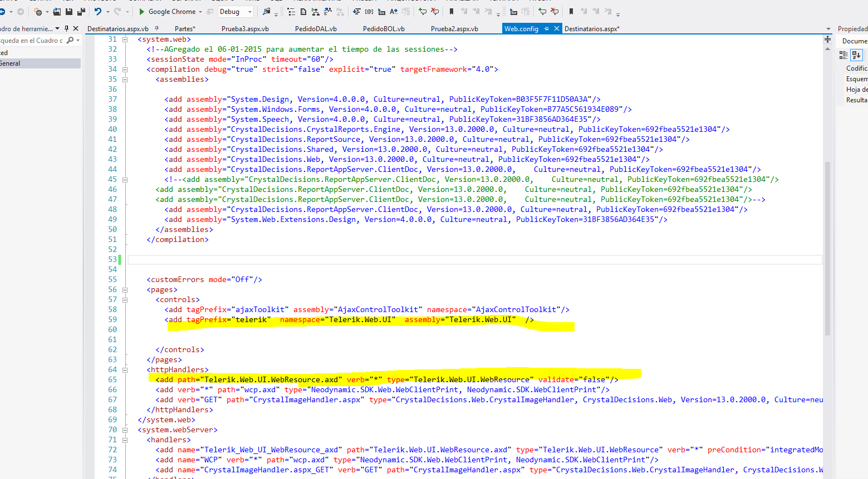Open browser selection dropdown beside Google Chrome
Viewport: 868px width, 479px height.
(x=200, y=12)
